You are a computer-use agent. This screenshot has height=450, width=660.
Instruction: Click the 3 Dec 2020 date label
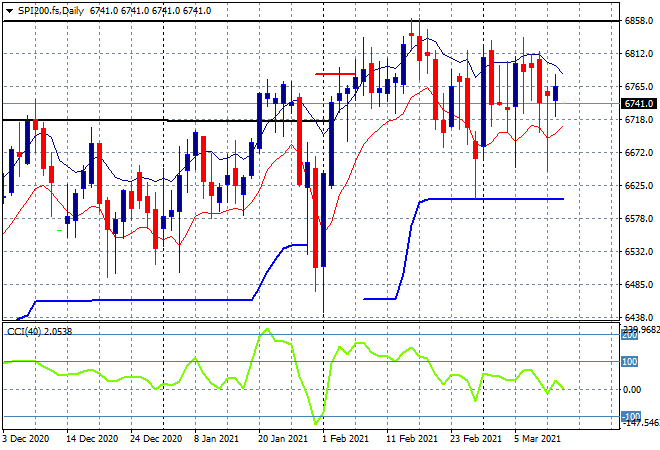tap(25, 439)
